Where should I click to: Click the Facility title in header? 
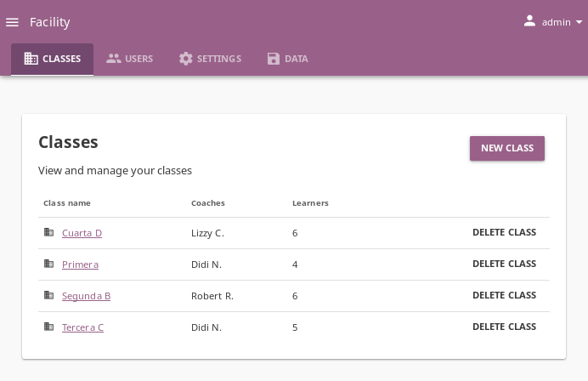point(49,22)
